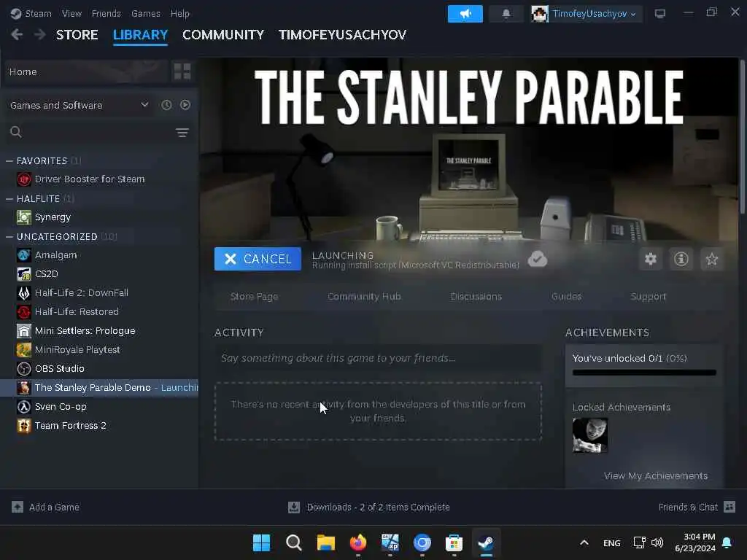Screen dimensions: 747x560
Task: Open the Steam announcements megaphone button
Action: (465, 14)
